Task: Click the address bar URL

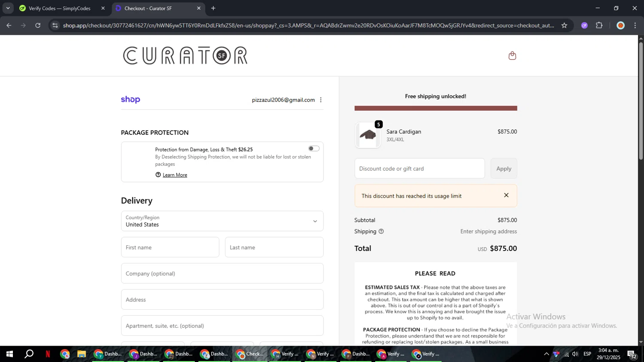Action: coord(308,25)
